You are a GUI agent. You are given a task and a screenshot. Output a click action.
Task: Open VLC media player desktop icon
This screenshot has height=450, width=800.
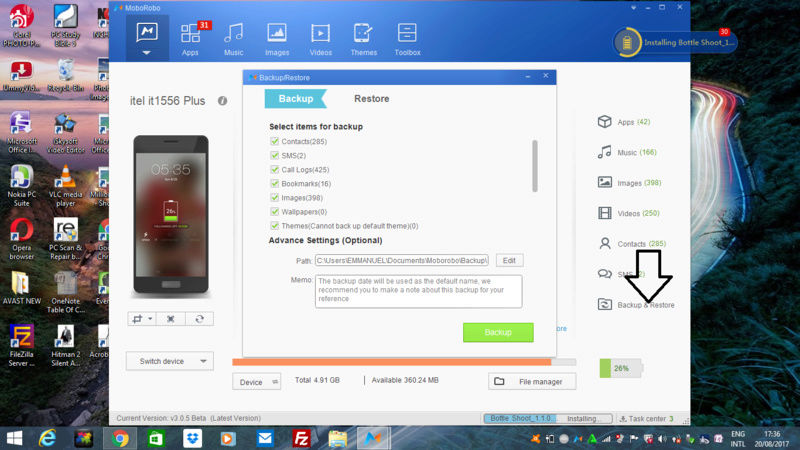point(65,185)
